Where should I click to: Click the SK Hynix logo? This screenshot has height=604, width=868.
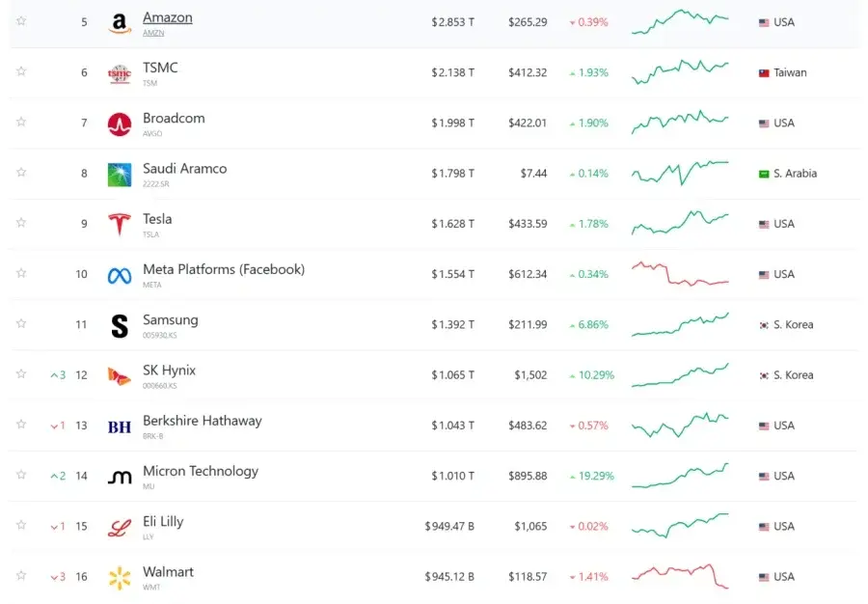click(120, 376)
